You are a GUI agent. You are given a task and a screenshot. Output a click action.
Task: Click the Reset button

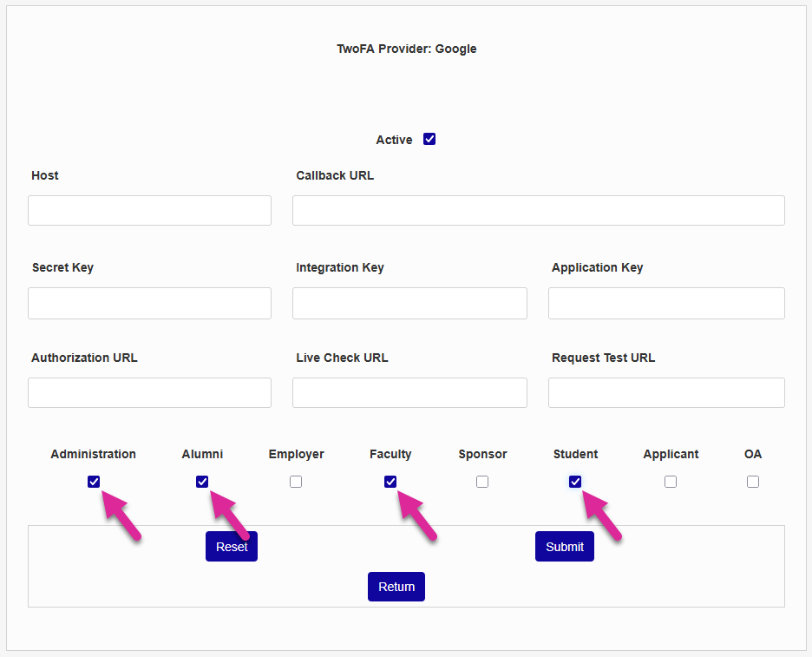tap(231, 547)
